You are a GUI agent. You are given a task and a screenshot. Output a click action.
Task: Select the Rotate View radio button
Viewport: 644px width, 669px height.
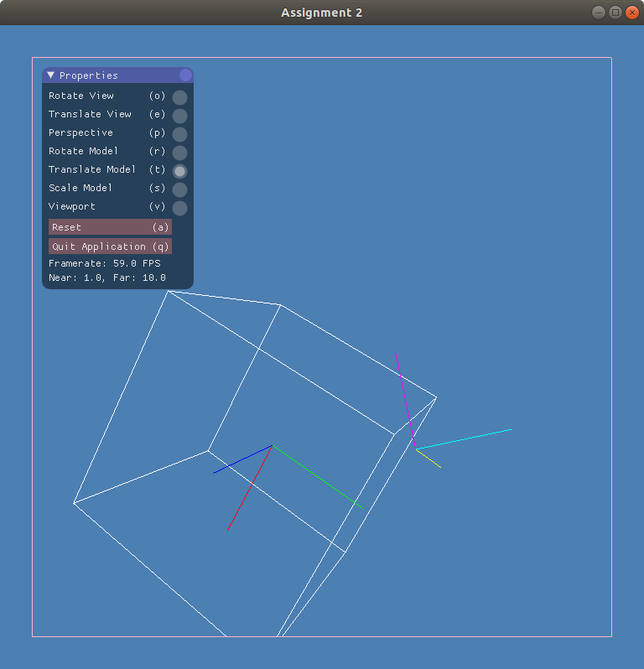[x=179, y=97]
